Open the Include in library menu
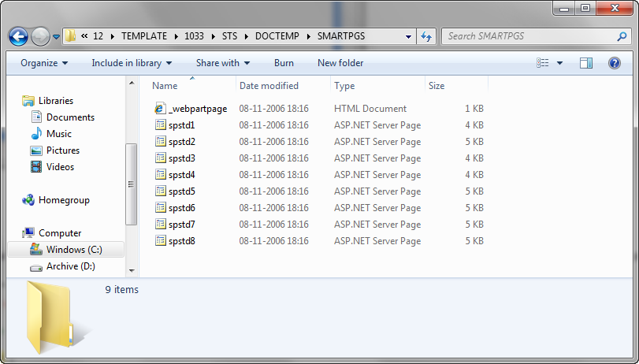 [132, 63]
